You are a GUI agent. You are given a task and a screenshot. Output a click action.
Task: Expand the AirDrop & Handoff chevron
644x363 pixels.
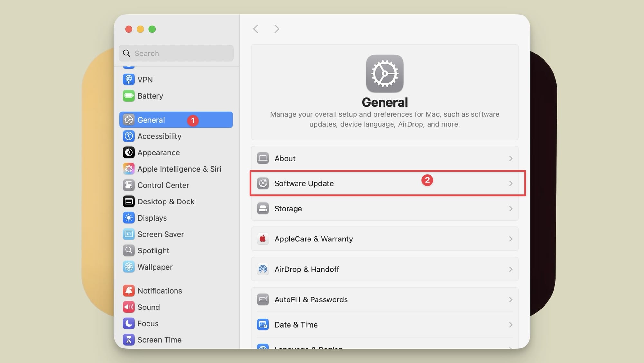pos(511,269)
